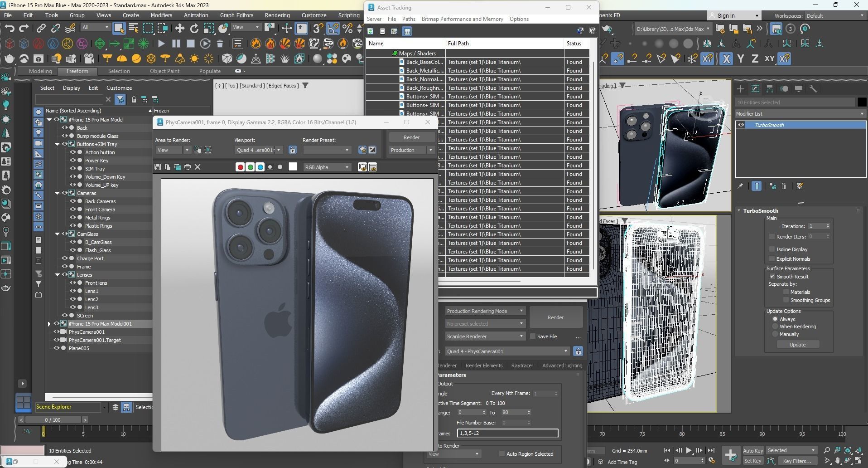
Task: Open Production Rendering Mode dropdown
Action: click(x=485, y=311)
